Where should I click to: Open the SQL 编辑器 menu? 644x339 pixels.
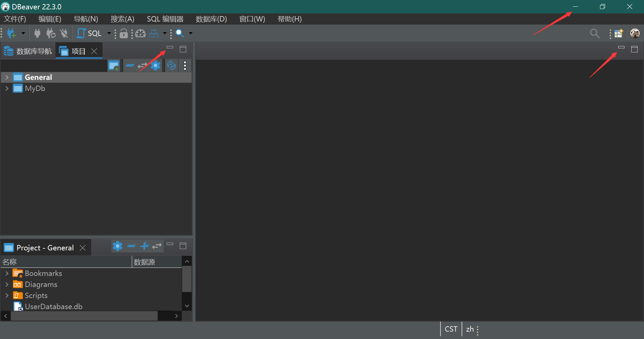pyautogui.click(x=165, y=19)
